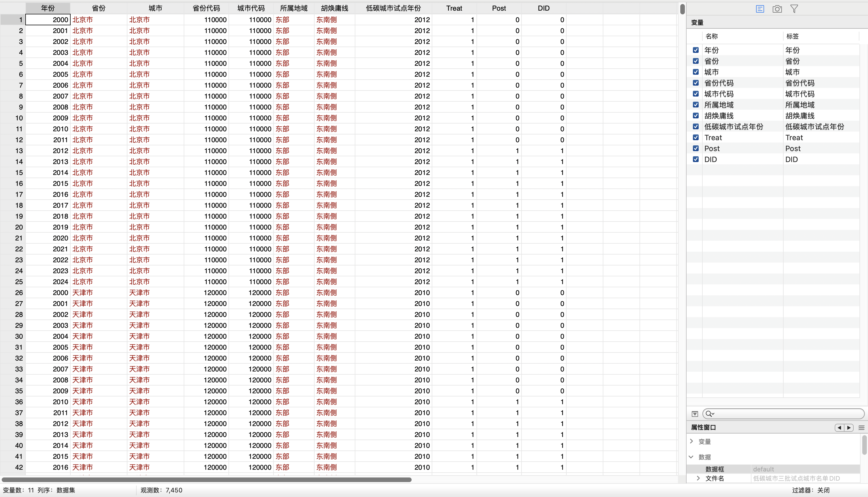Uncheck the 年份 variable checkbox
The width and height of the screenshot is (868, 497).
click(x=696, y=50)
